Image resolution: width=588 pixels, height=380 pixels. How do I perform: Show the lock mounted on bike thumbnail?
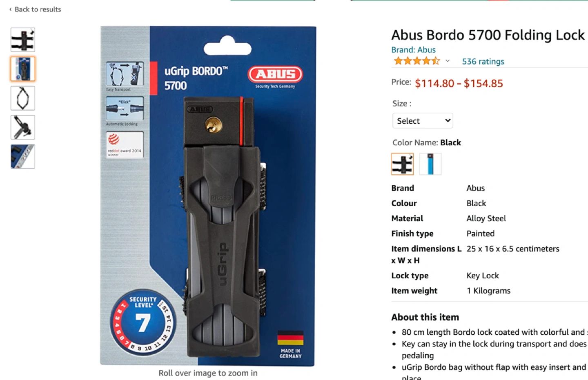pos(23,127)
